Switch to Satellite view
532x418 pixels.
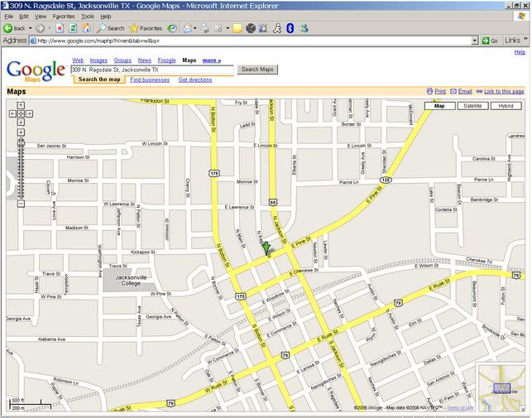[x=472, y=106]
